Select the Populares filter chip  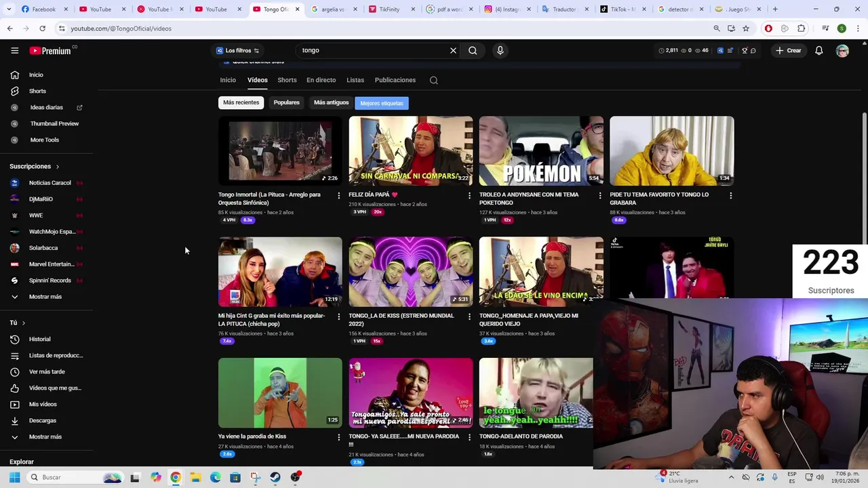pyautogui.click(x=286, y=102)
